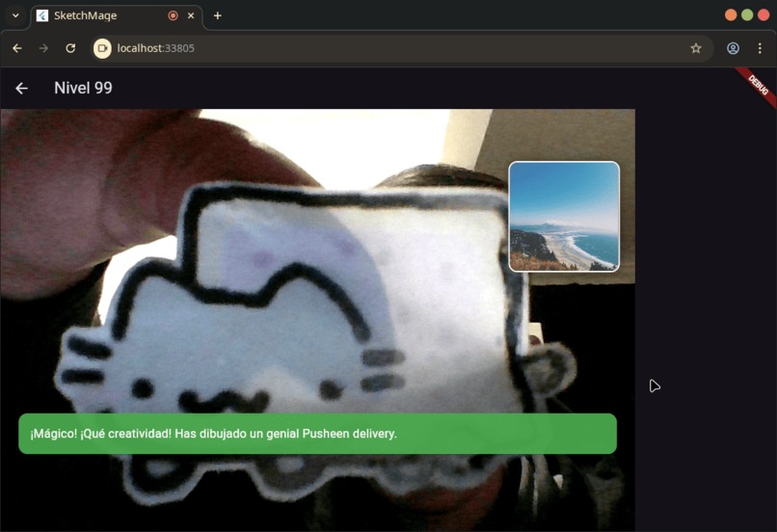The width and height of the screenshot is (777, 532).
Task: Click the browser back arrow
Action: (16, 48)
